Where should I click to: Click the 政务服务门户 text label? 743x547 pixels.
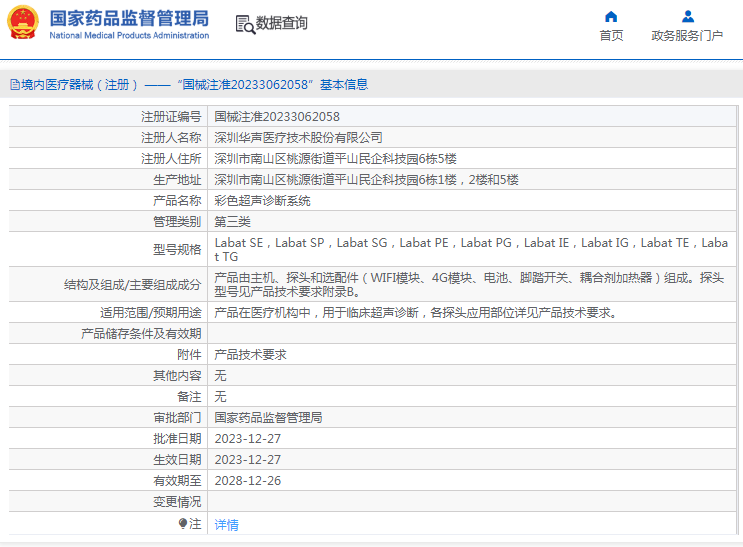687,36
